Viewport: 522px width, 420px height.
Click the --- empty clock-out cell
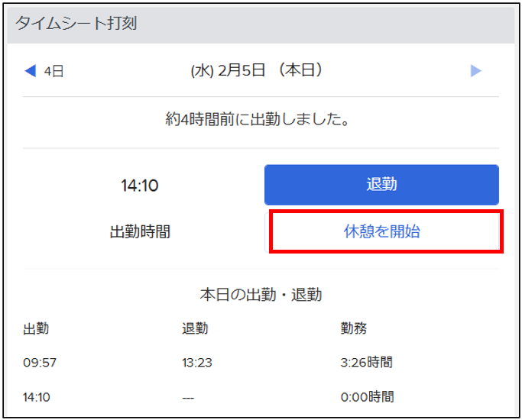[x=190, y=396]
